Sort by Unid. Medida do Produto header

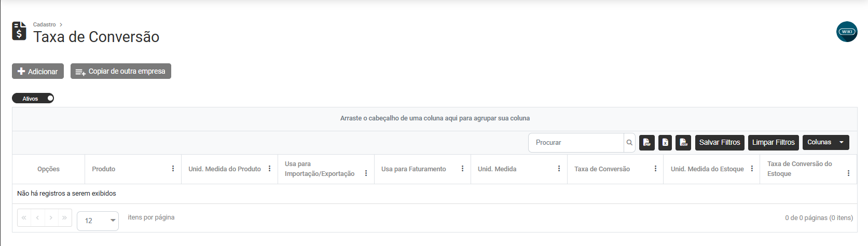(x=225, y=169)
